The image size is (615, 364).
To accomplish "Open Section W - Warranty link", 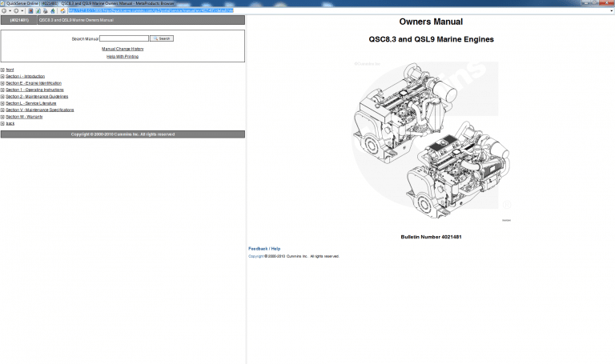I will coord(24,117).
